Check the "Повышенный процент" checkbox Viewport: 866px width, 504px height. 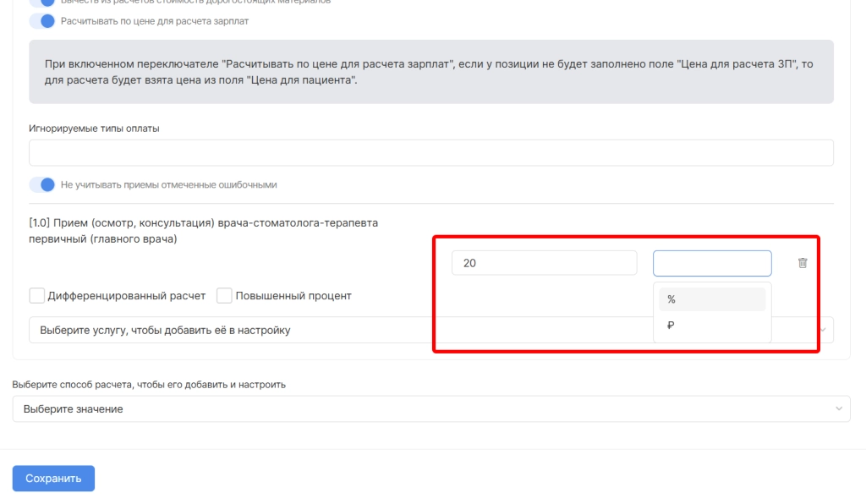224,296
